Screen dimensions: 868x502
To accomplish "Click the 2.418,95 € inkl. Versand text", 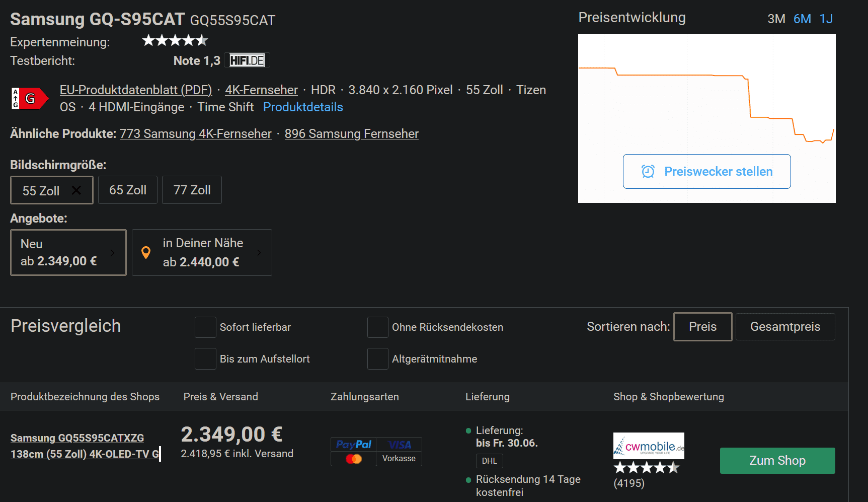I will [237, 454].
